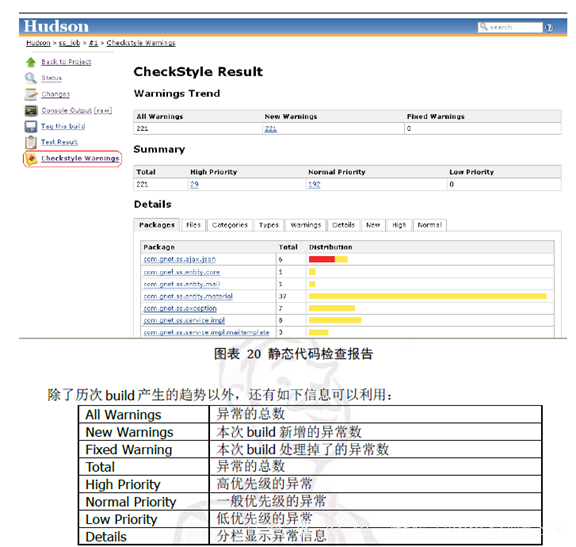Click the Low Priority value 0
Screen dimensions: 576x547
tap(451, 184)
